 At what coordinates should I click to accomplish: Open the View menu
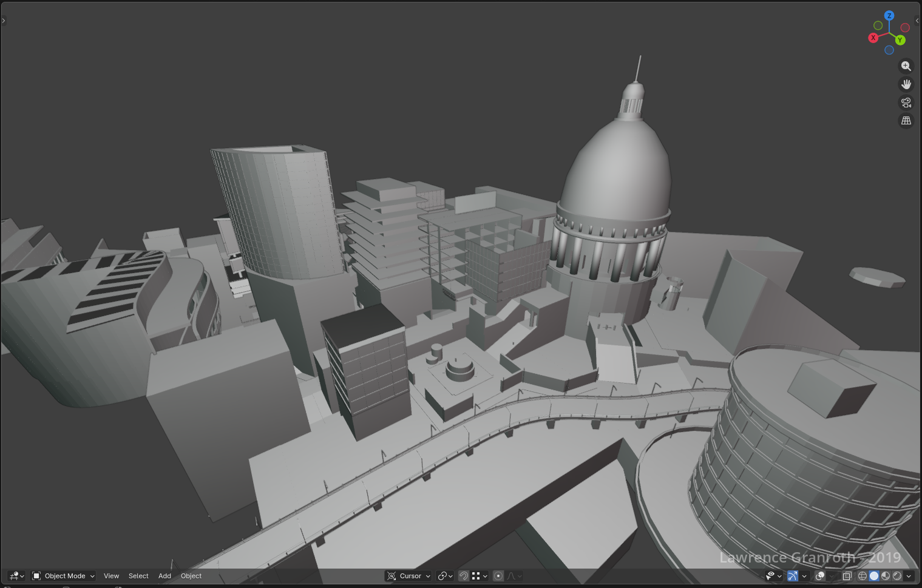click(x=111, y=576)
